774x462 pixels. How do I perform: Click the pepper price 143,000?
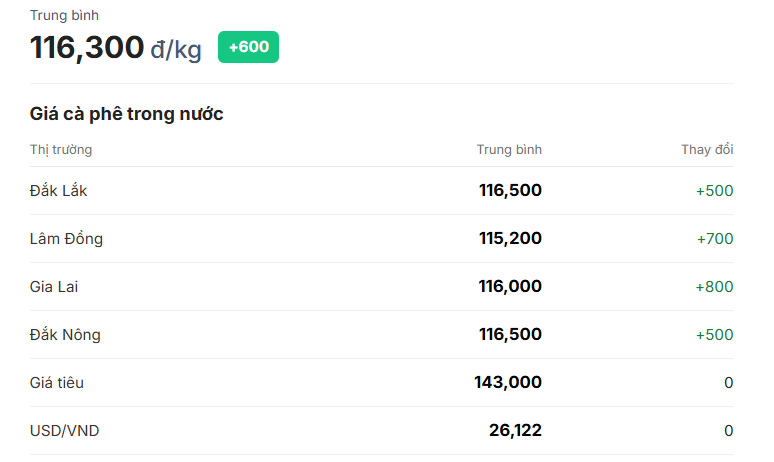(x=508, y=383)
